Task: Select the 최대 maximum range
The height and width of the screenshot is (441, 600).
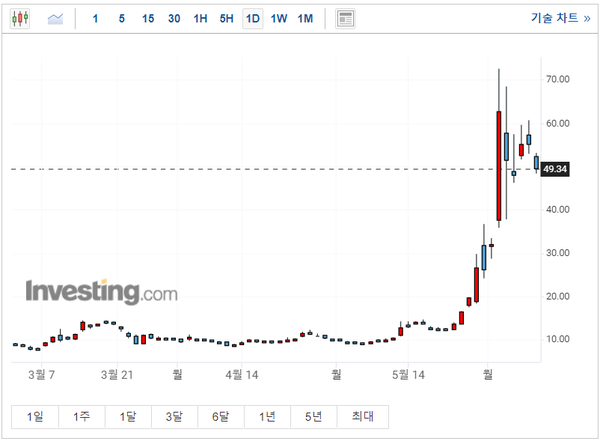Action: 362,417
